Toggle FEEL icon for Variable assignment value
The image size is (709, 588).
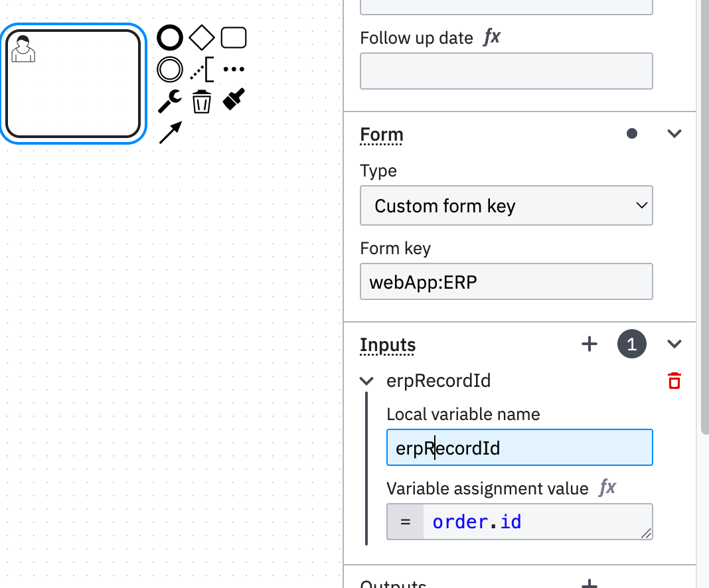pyautogui.click(x=607, y=487)
